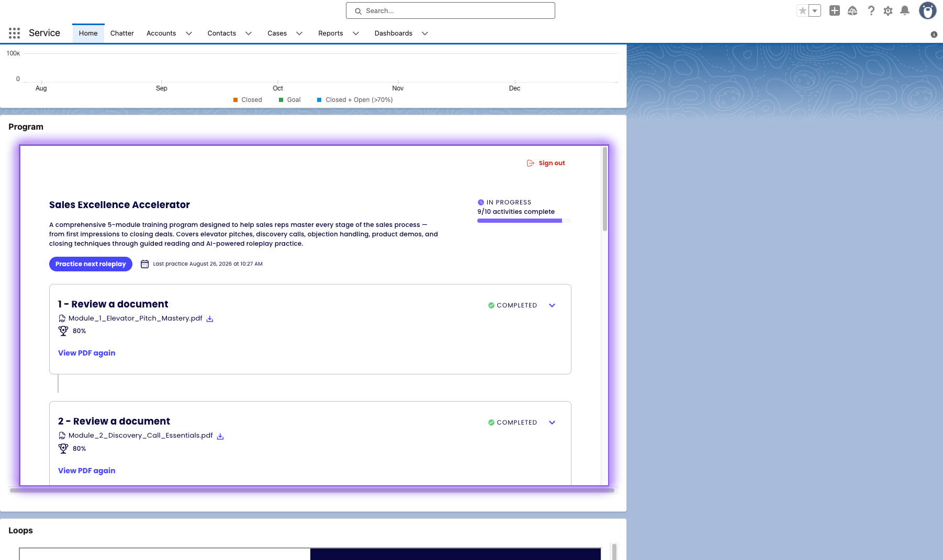Click the activities progress bar
The image size is (943, 560).
coord(524,221)
